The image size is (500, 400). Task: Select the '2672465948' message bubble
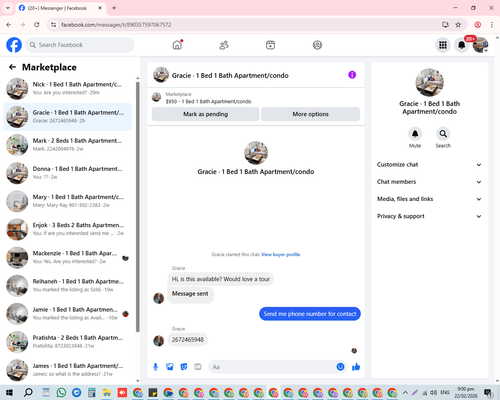pos(188,340)
